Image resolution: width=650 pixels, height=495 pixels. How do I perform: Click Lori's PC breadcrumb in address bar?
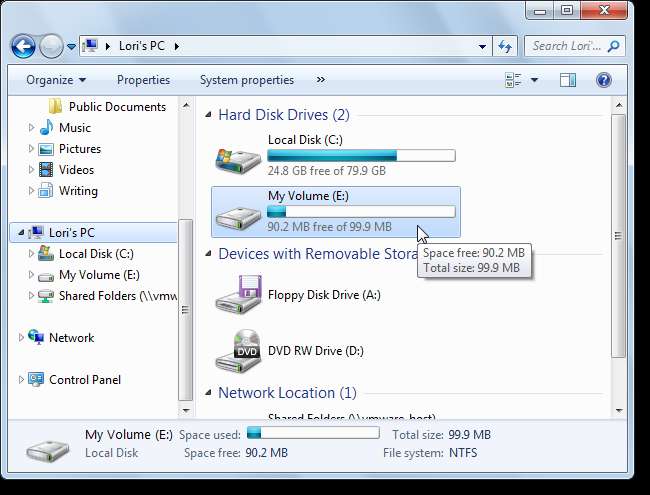pyautogui.click(x=142, y=46)
